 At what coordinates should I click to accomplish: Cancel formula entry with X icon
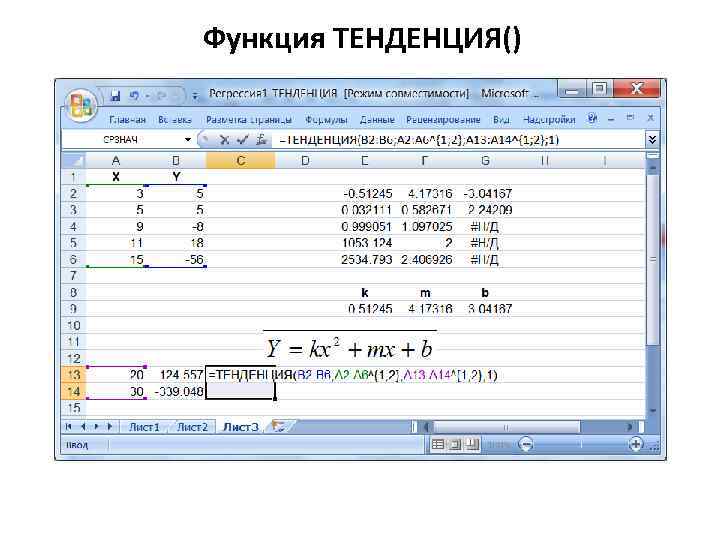coord(224,140)
